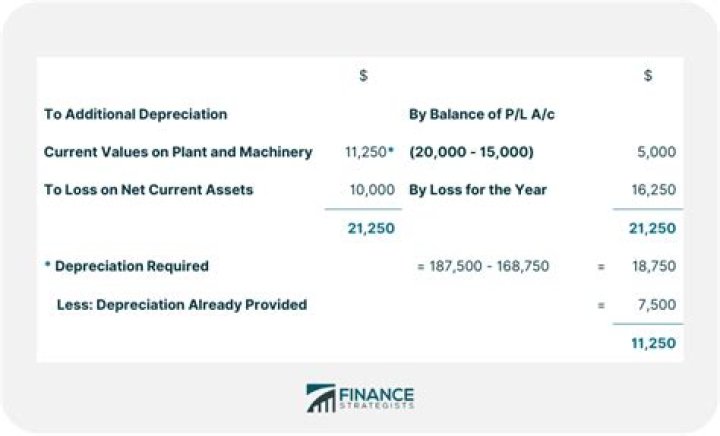Select the By Balance of P/L A/c label
The height and width of the screenshot is (436, 720).
click(482, 114)
